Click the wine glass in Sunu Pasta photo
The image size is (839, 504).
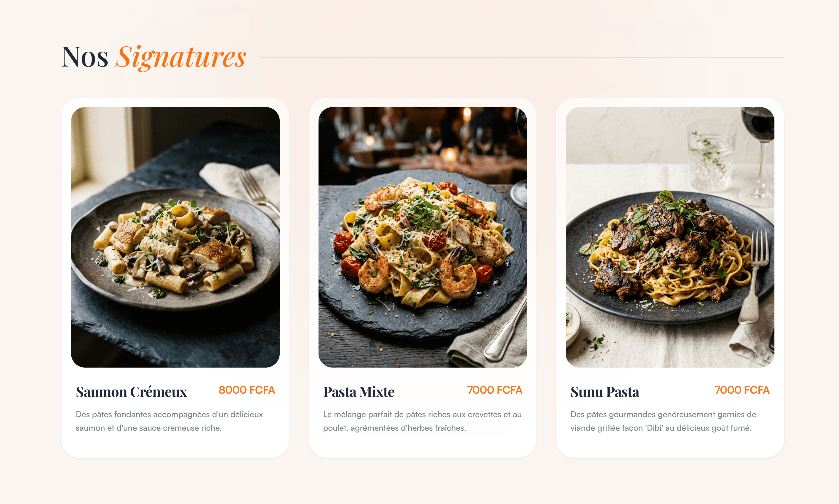(x=758, y=157)
